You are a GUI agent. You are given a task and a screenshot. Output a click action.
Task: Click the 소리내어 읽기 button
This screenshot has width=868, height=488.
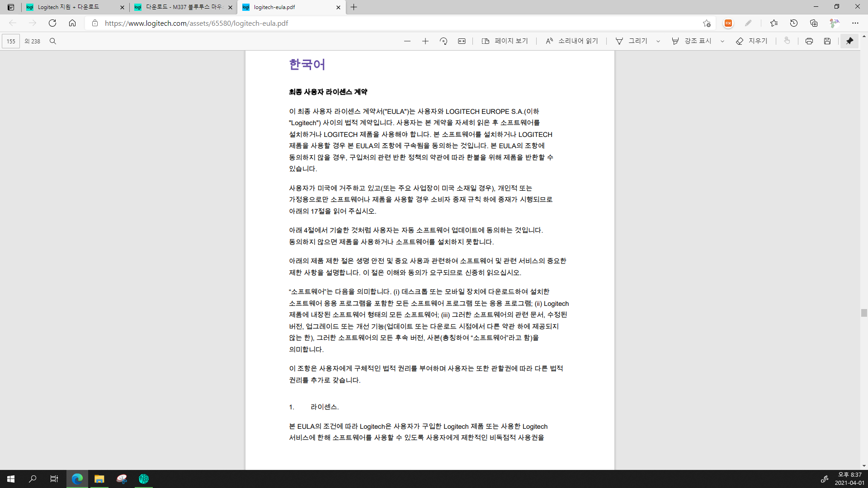point(572,41)
